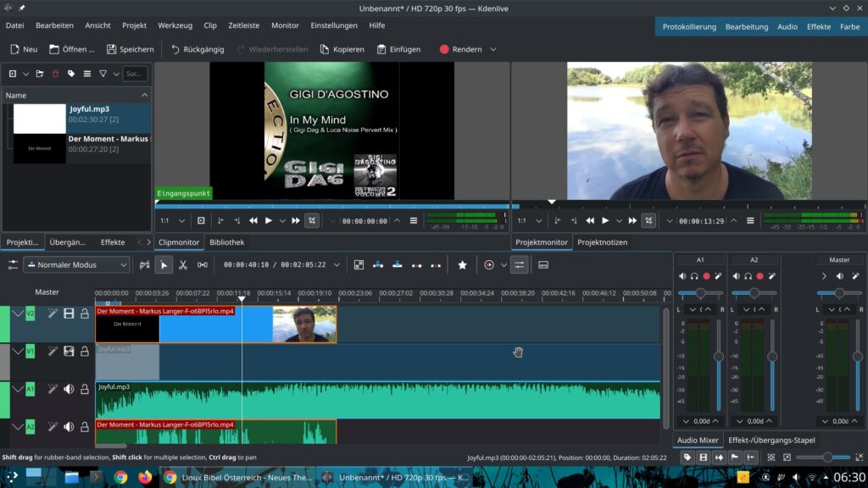Viewport: 868px width, 488px height.
Task: Toggle A1 mixer channel mute speaker
Action: [x=682, y=275]
